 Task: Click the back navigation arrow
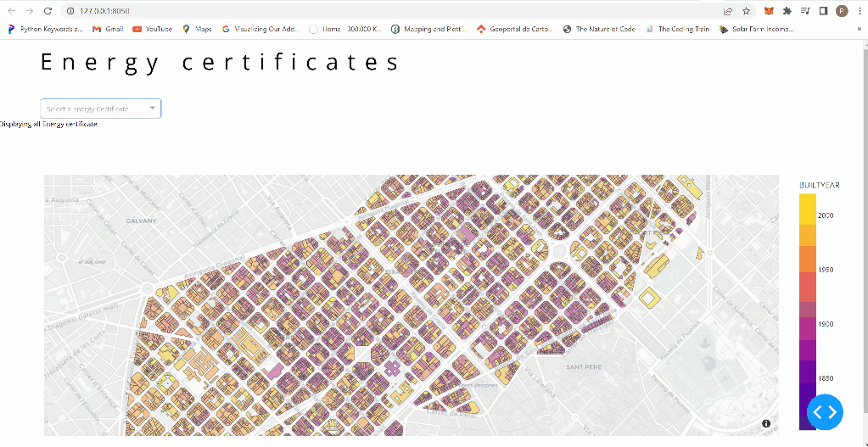point(10,11)
